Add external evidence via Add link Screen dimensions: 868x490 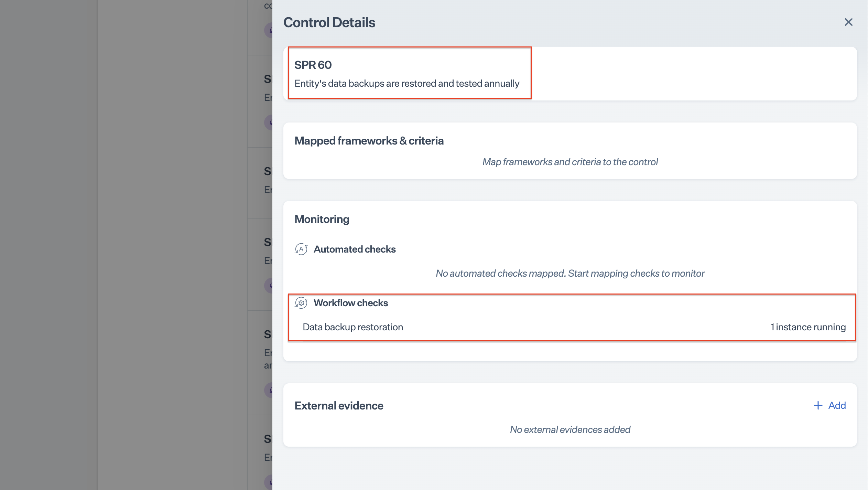pos(837,405)
